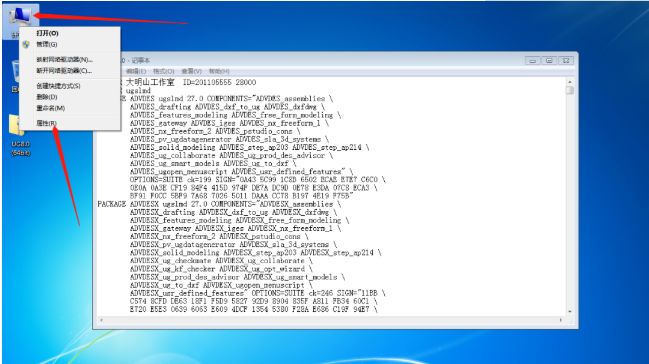Click the line starting 'ADVDESX_usr_defined_features'

(257, 293)
